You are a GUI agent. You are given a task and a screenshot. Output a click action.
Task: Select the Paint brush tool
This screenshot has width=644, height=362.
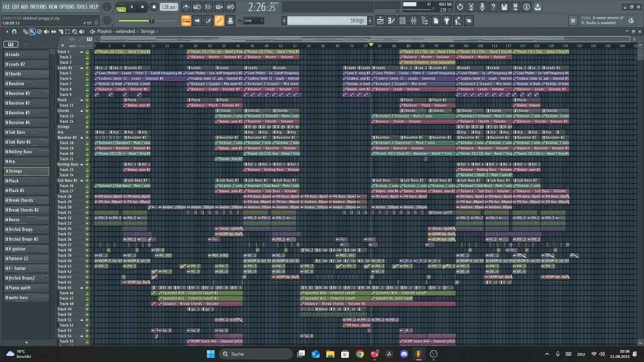(x=32, y=32)
